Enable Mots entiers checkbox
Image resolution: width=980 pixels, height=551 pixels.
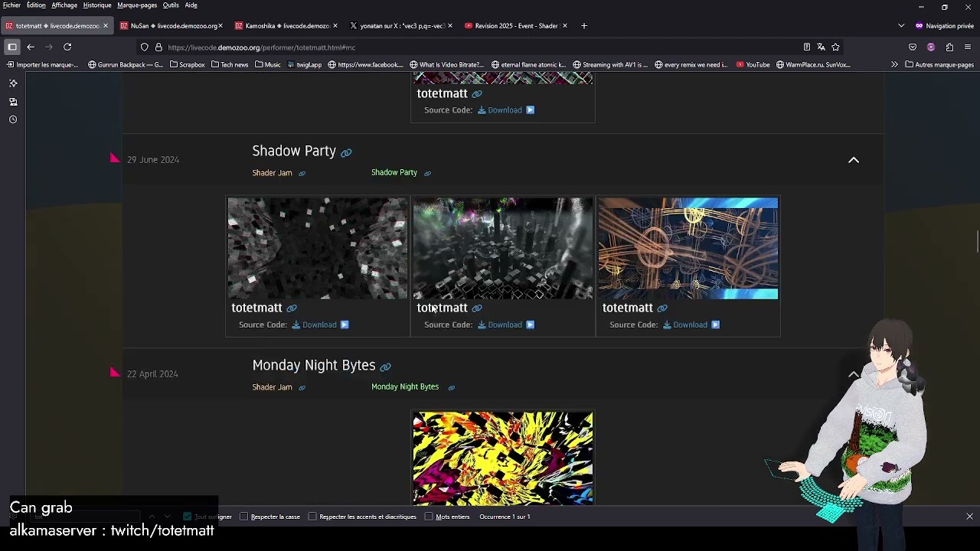(x=429, y=517)
